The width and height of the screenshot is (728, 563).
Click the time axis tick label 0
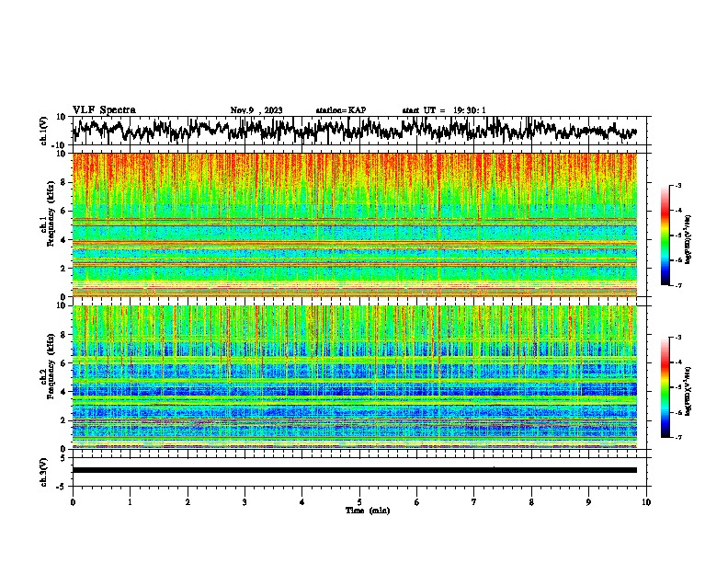tap(73, 502)
